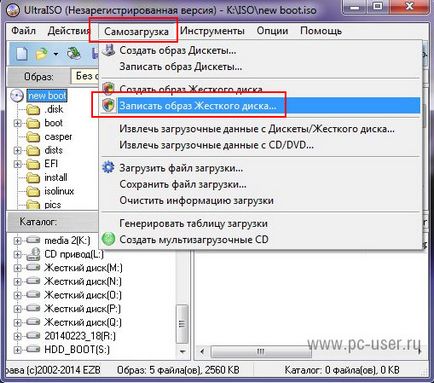Expand Жесткий диск(M:) node

coord(17,268)
